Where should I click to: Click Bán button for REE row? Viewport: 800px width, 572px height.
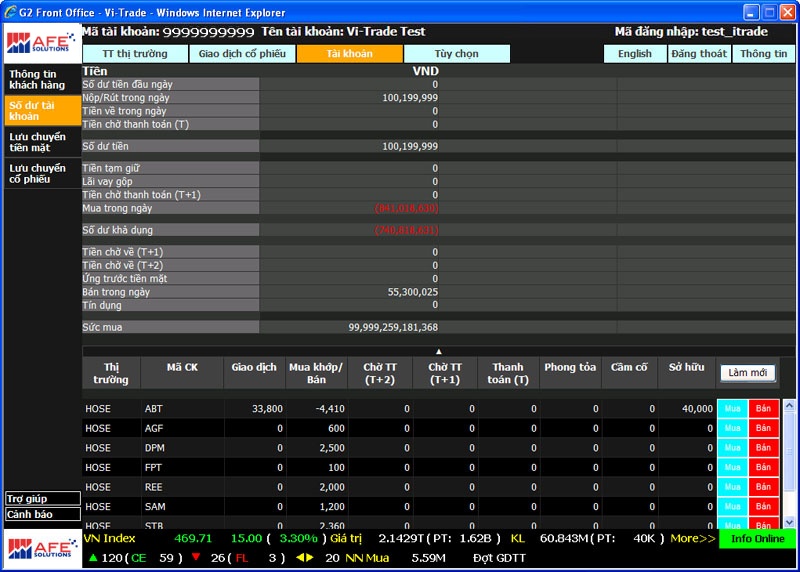(x=763, y=487)
